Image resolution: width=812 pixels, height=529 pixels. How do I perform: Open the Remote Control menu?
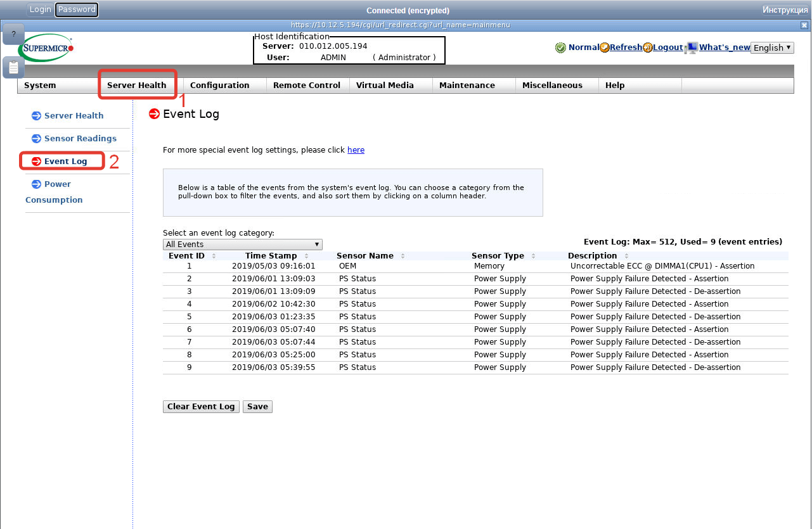[306, 86]
